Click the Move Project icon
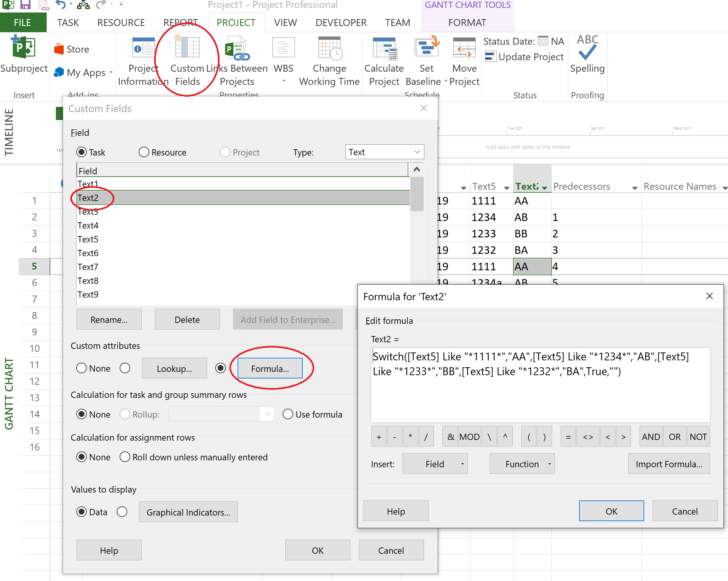This screenshot has height=581, width=728. pos(464,48)
